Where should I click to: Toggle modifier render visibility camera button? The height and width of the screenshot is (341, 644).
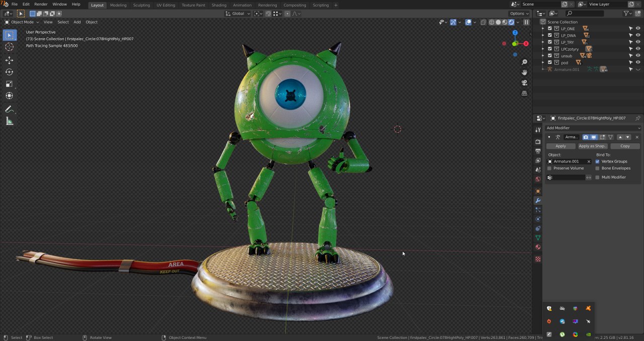point(586,137)
